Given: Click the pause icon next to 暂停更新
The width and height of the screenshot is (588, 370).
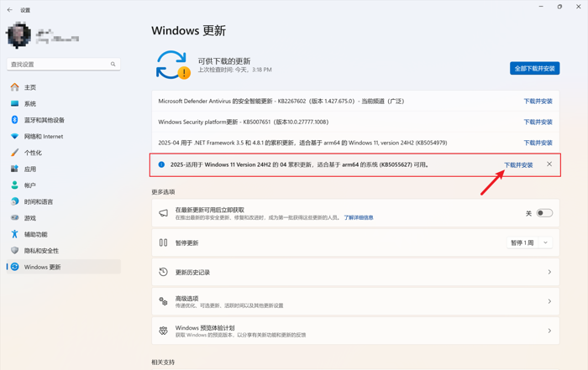Looking at the screenshot, I should [163, 242].
